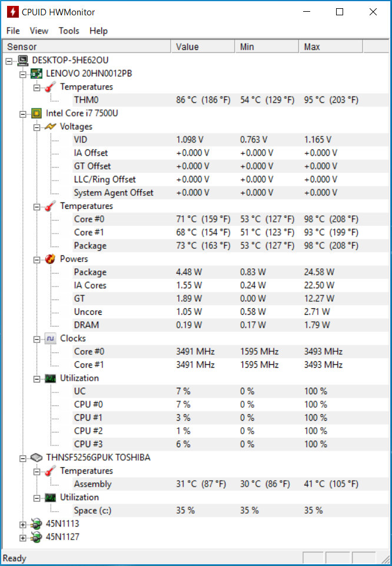This screenshot has height=566, width=392.
Task: Click the Voltages lightning icon
Action: pos(51,126)
